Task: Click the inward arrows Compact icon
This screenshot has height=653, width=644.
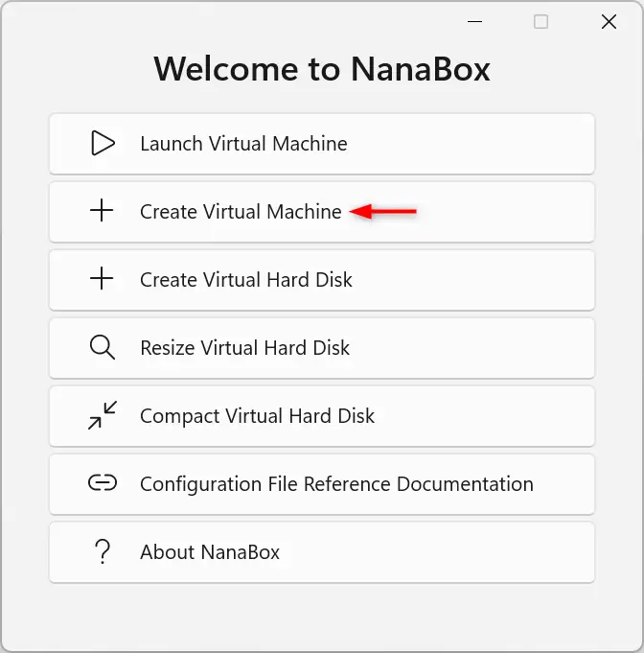Action: coord(103,415)
